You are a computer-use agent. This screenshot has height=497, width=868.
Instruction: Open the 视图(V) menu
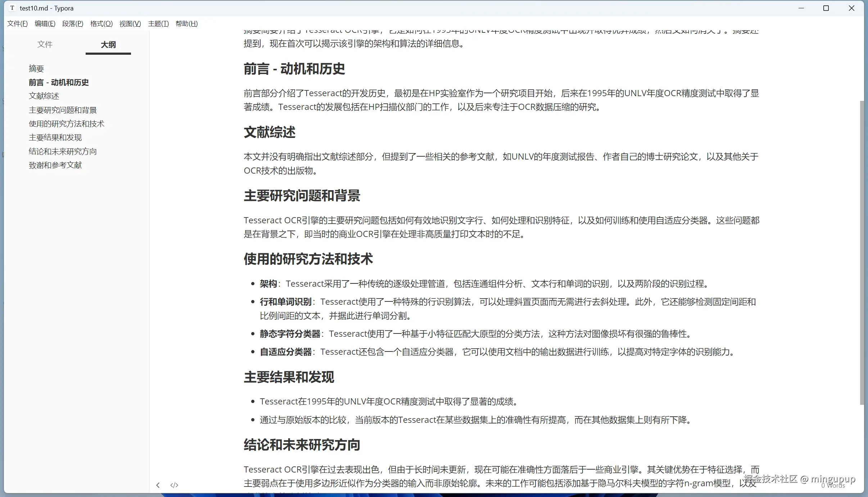[130, 23]
